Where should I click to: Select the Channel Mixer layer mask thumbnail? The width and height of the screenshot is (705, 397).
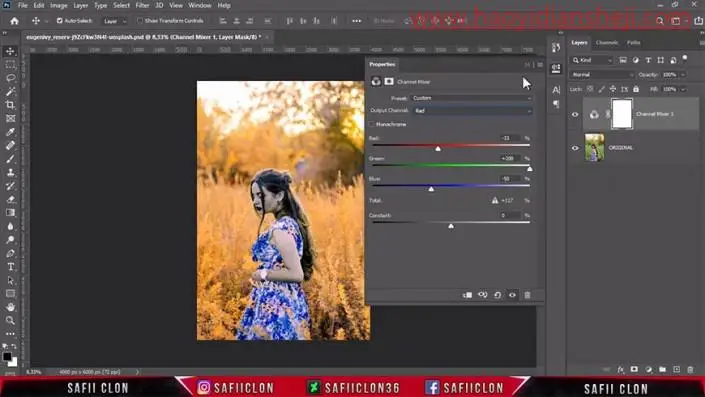point(622,114)
